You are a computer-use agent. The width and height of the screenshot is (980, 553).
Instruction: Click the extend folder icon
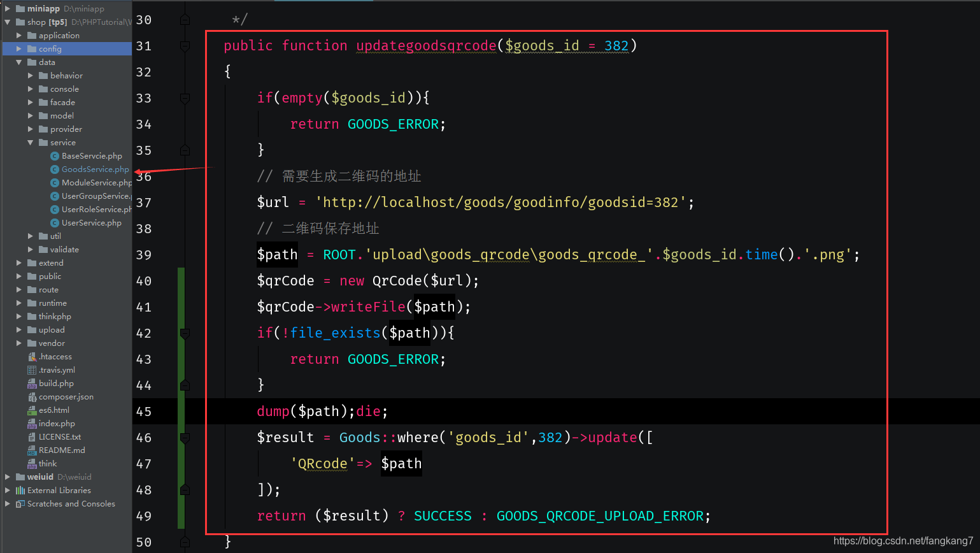tap(32, 263)
